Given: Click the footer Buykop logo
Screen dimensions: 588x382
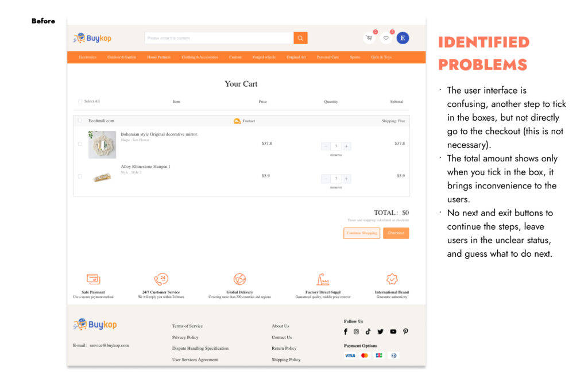Looking at the screenshot, I should click(95, 324).
